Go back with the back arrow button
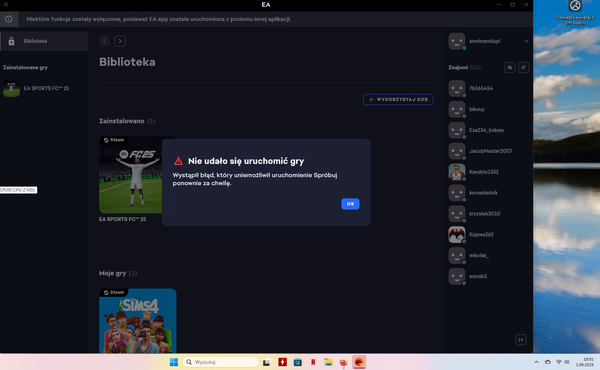This screenshot has height=370, width=600. point(105,41)
